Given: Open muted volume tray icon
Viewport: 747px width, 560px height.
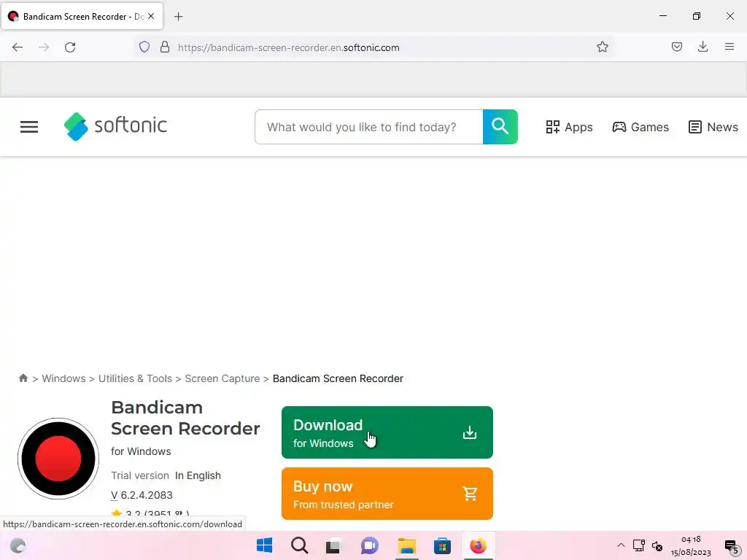Looking at the screenshot, I should [x=657, y=545].
